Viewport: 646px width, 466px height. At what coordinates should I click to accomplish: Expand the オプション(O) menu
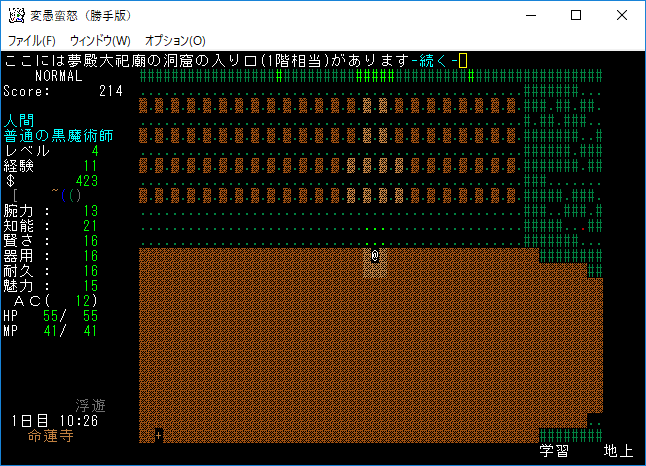tap(175, 40)
